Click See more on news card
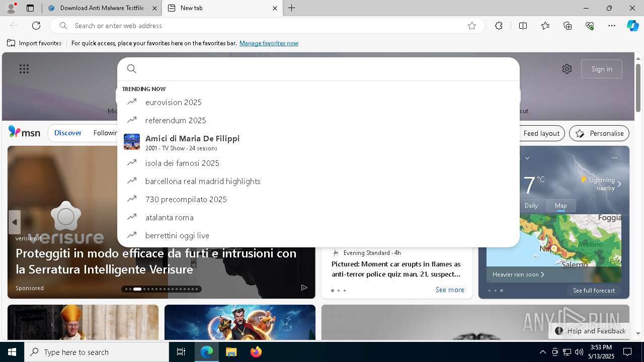 (x=450, y=290)
